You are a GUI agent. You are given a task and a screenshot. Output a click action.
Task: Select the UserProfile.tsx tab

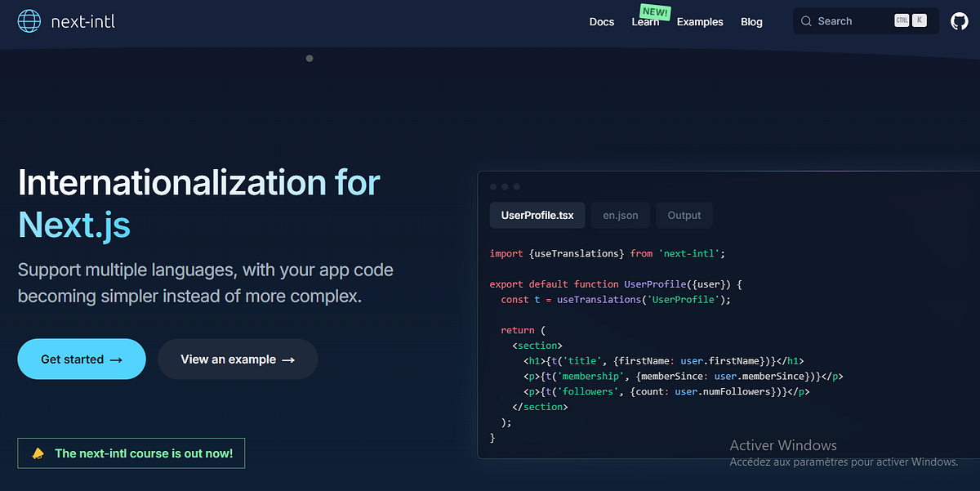coord(537,215)
